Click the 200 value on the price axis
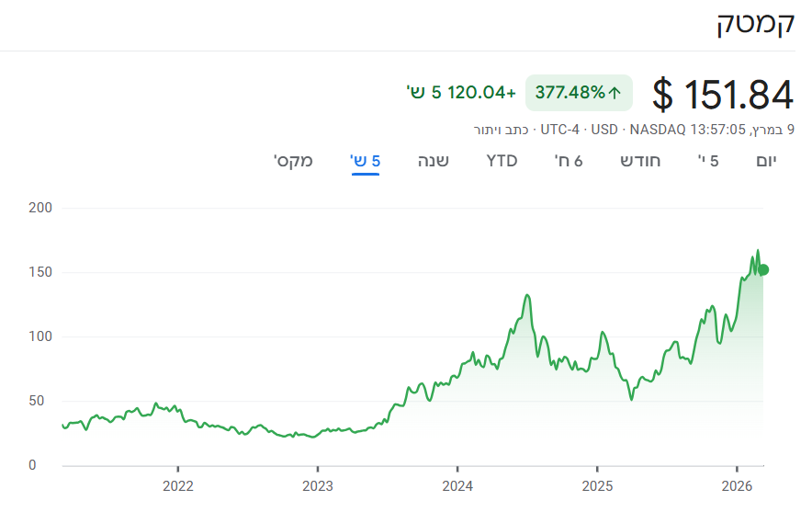The image size is (812, 512). pos(40,209)
